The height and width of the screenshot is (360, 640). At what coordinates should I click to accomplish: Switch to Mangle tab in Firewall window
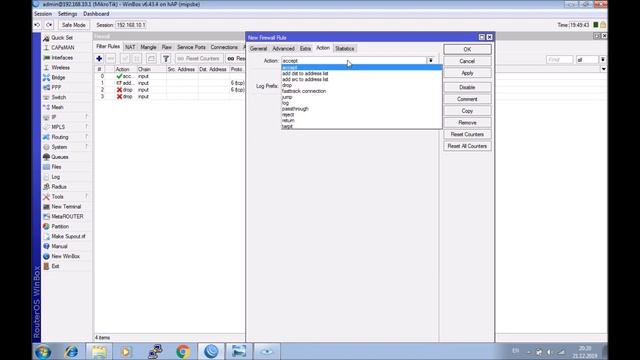(x=148, y=47)
